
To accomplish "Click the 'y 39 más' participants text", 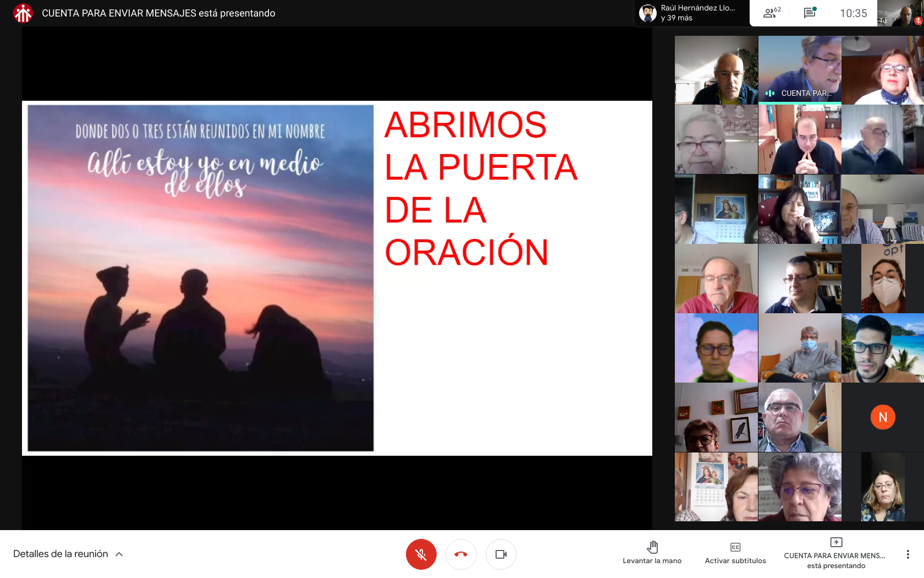I will [676, 18].
